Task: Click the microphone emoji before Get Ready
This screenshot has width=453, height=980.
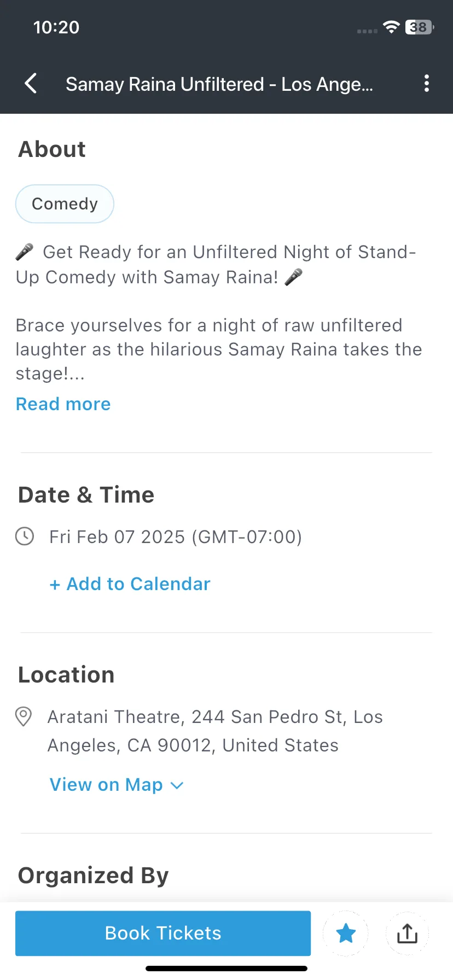Action: tap(25, 252)
